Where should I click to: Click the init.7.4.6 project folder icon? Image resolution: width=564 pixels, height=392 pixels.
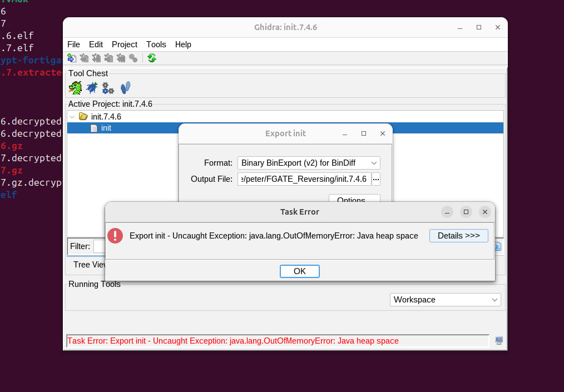[83, 117]
